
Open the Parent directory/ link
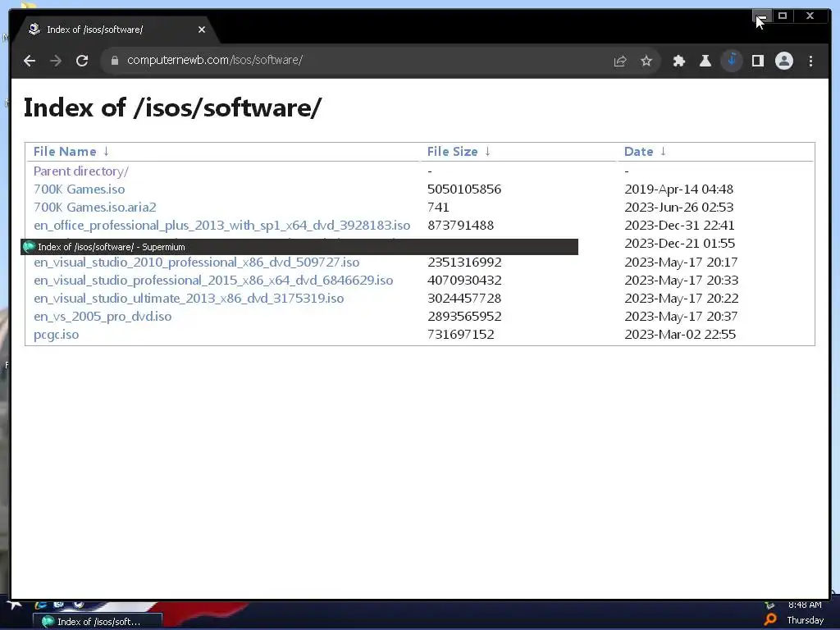(81, 171)
